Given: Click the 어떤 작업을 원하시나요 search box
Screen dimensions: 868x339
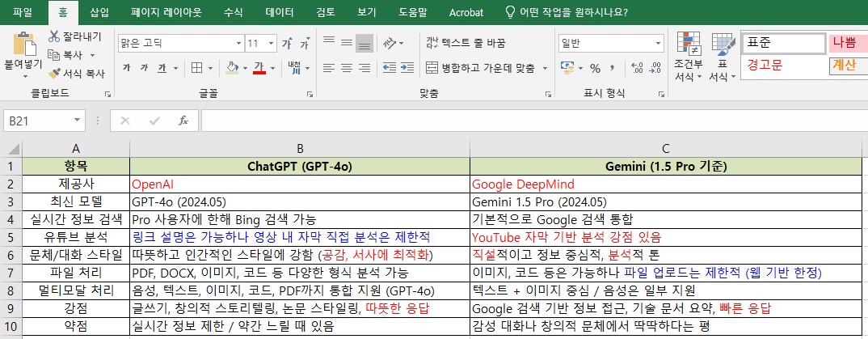Looking at the screenshot, I should point(567,12).
